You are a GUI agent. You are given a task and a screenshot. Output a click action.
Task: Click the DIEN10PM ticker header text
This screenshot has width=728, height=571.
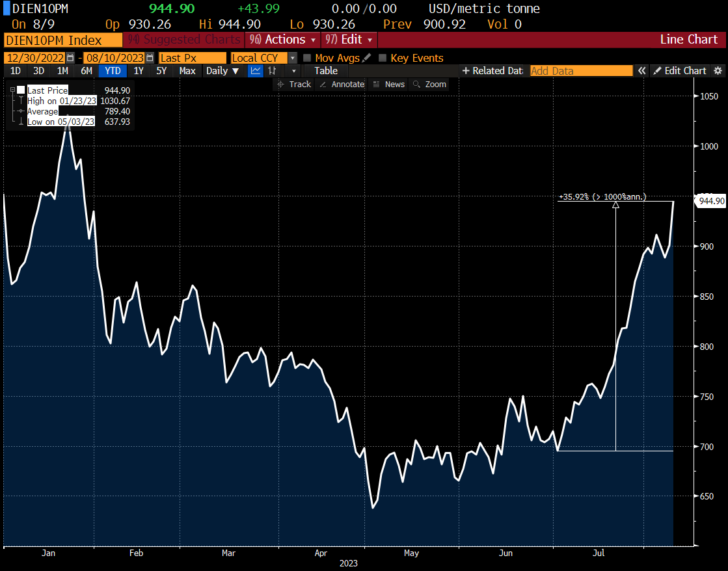(40, 9)
